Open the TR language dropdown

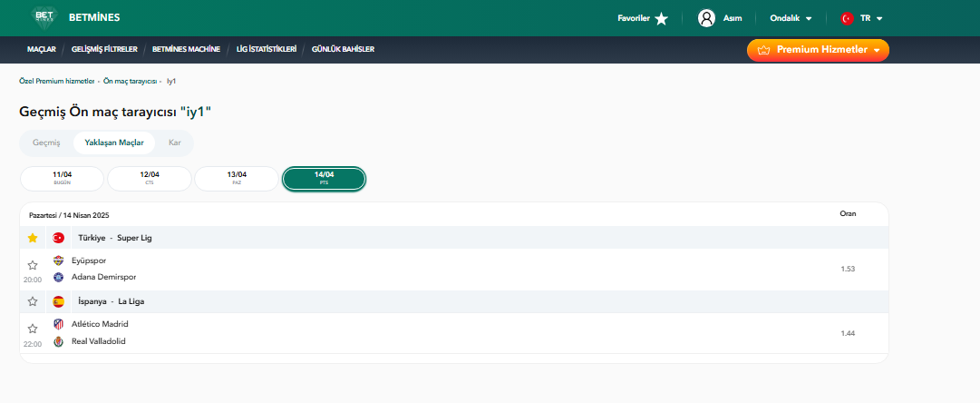[x=871, y=19]
